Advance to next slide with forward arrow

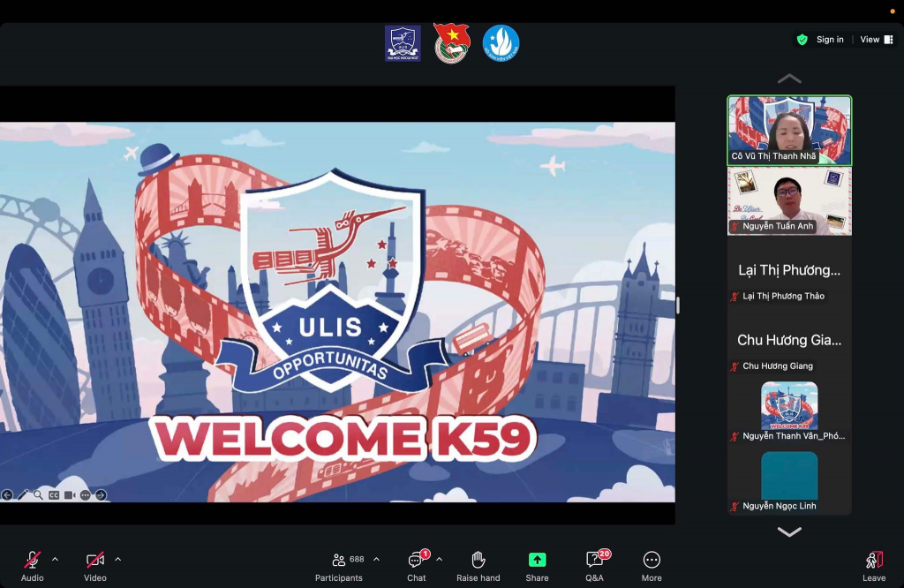[101, 494]
